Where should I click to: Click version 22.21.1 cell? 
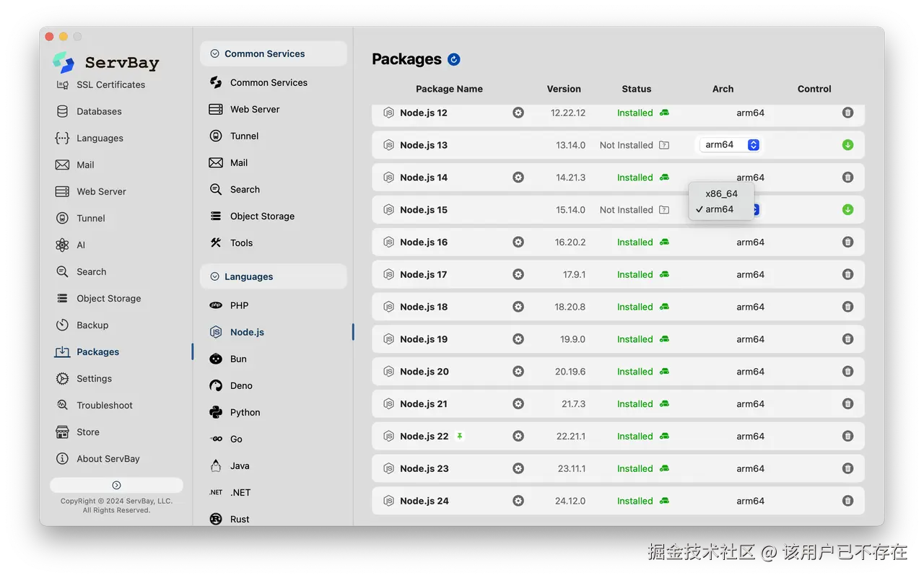pyautogui.click(x=571, y=437)
